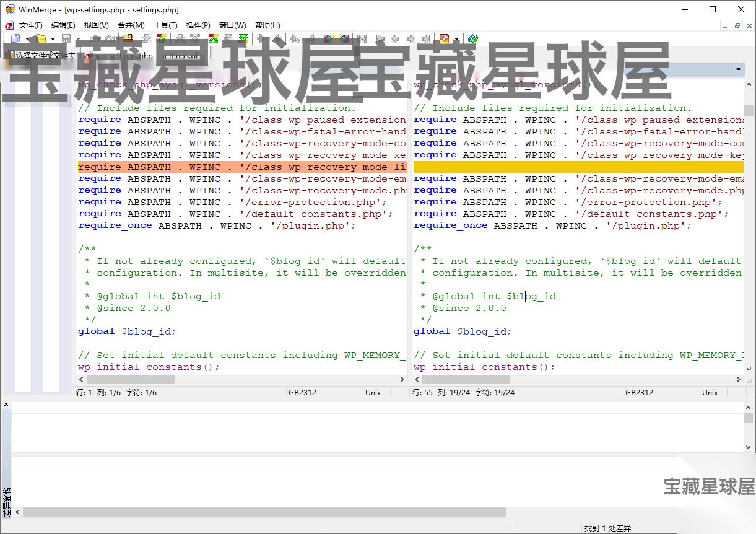The image size is (756, 534).
Task: Click left pane GB2312 encoding status
Action: click(x=303, y=392)
